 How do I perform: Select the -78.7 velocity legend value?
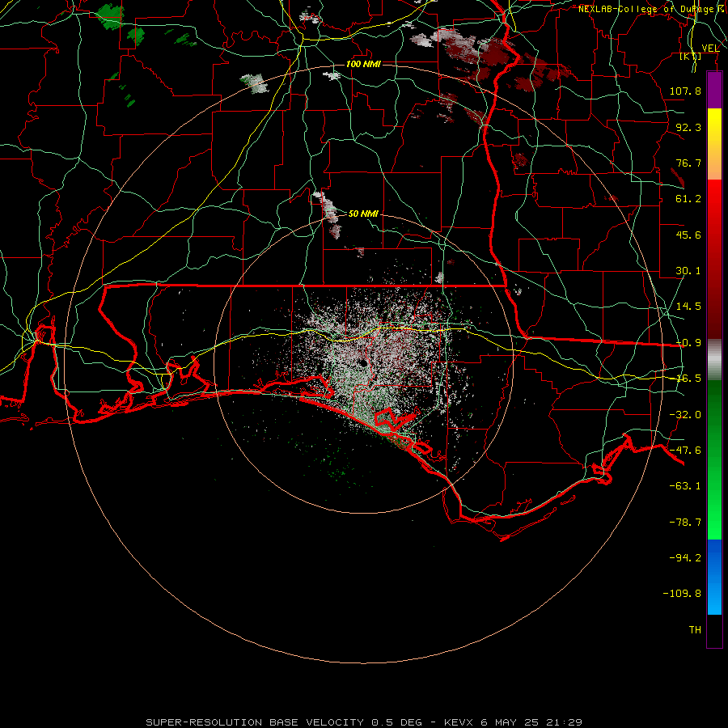[685, 523]
